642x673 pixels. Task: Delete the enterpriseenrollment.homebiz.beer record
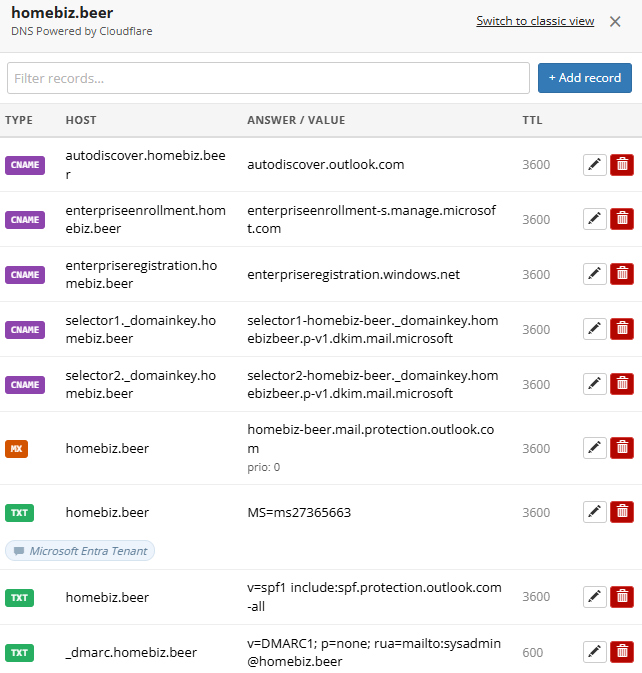(x=622, y=219)
